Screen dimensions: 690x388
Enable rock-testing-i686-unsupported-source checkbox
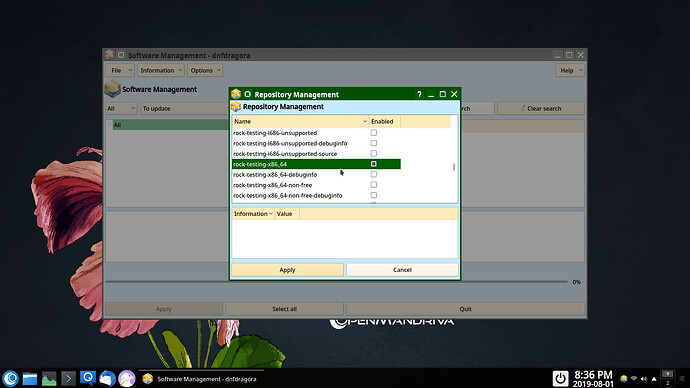[x=374, y=154]
